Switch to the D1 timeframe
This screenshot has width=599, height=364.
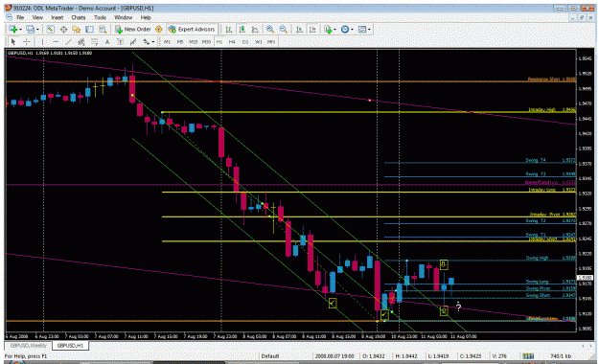click(245, 41)
